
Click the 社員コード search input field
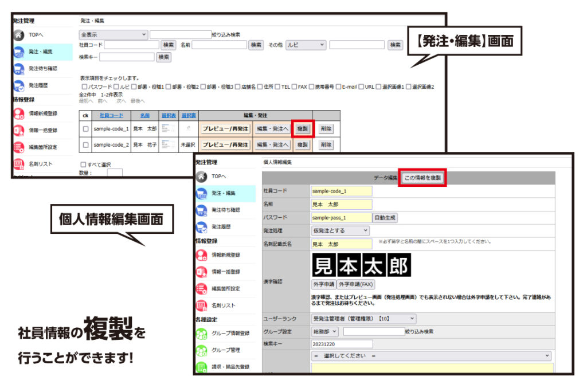pyautogui.click(x=131, y=45)
